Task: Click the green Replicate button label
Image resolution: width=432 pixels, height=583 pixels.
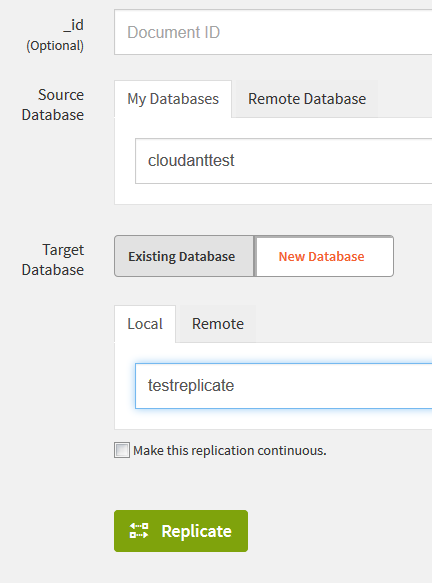Action: pos(196,531)
